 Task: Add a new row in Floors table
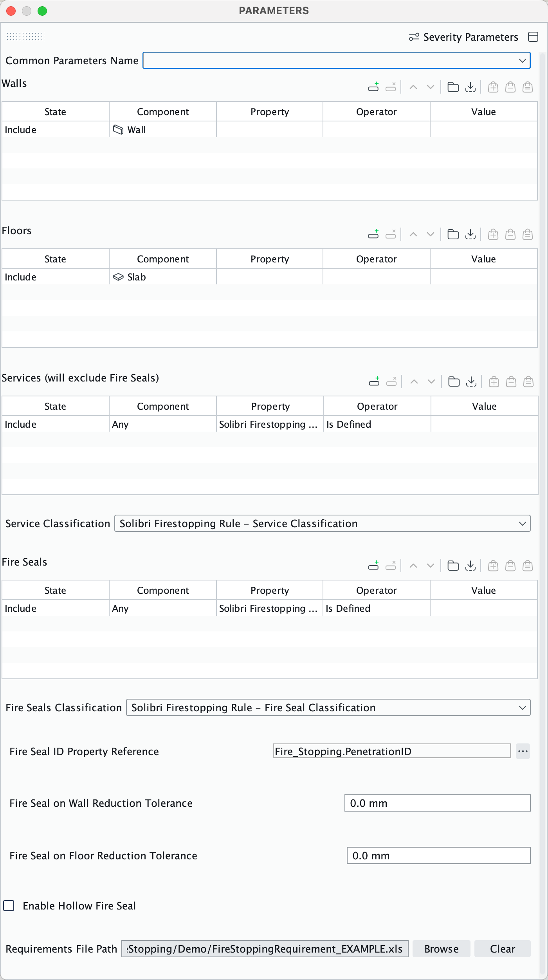pyautogui.click(x=373, y=234)
